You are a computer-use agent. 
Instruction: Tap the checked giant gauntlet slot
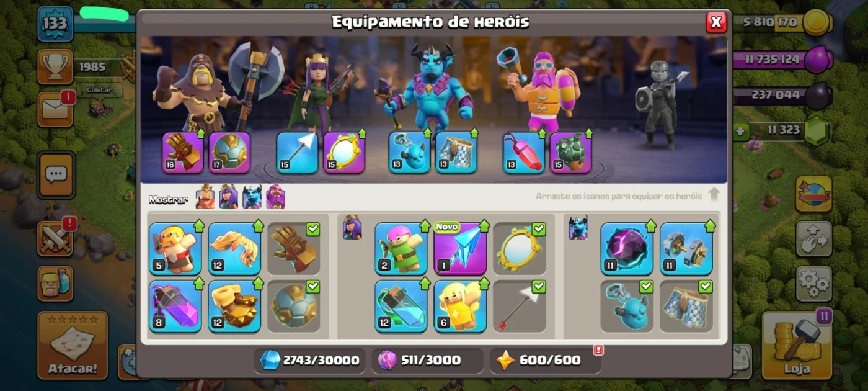point(294,249)
